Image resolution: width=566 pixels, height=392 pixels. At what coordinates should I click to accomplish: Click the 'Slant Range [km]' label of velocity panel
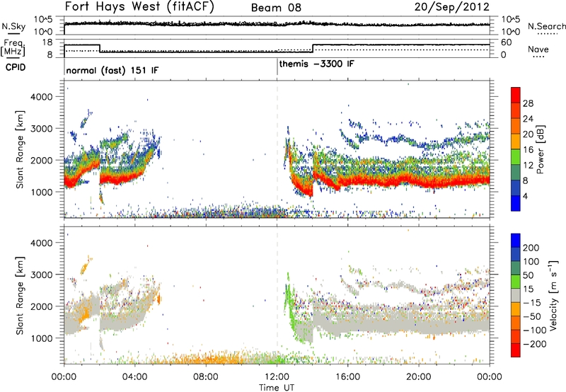[x=20, y=296]
